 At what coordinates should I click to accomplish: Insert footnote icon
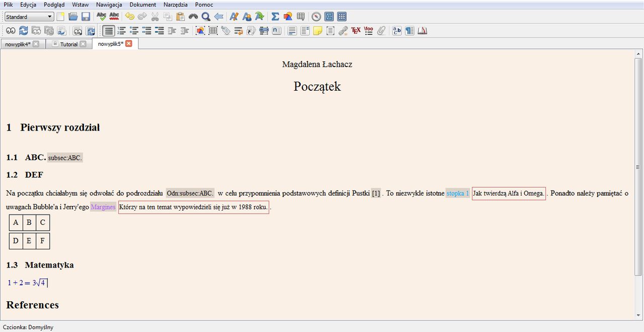coord(292,31)
